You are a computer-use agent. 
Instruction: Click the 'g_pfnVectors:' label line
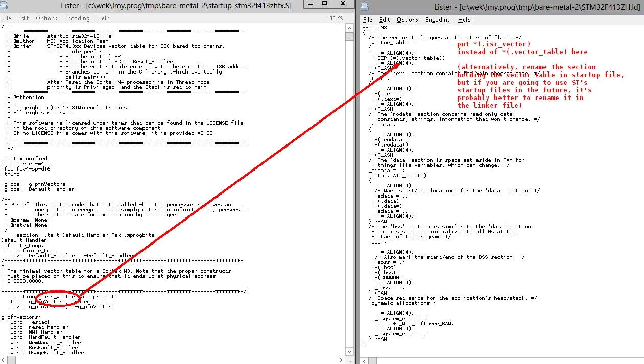[21, 317]
